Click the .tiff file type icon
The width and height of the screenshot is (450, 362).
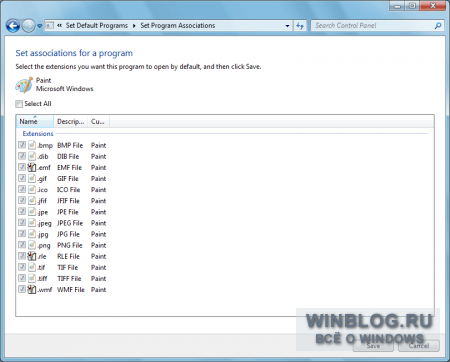tap(32, 278)
